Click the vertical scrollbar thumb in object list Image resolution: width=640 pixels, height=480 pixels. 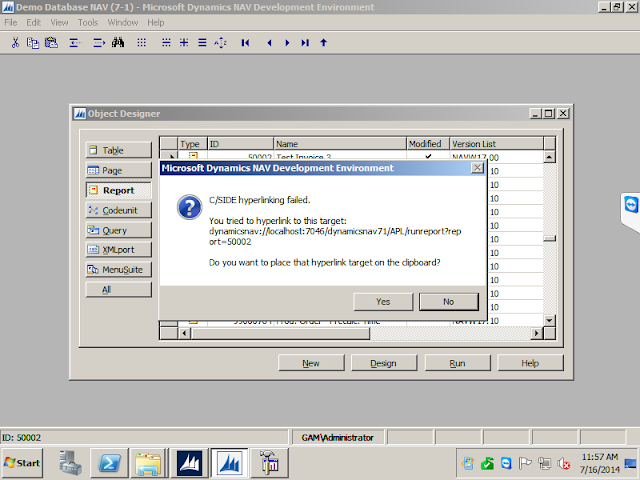549,238
